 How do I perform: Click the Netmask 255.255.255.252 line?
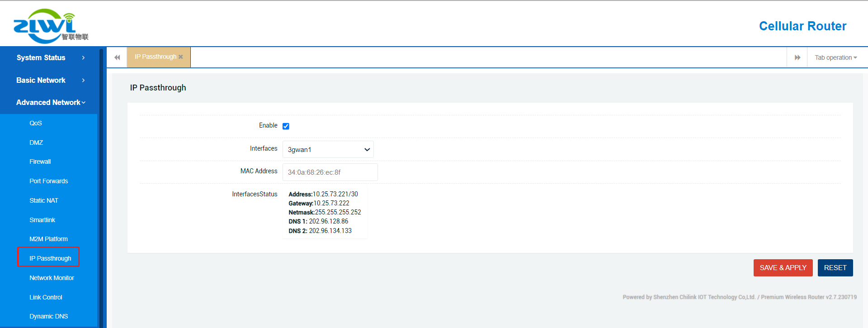325,212
